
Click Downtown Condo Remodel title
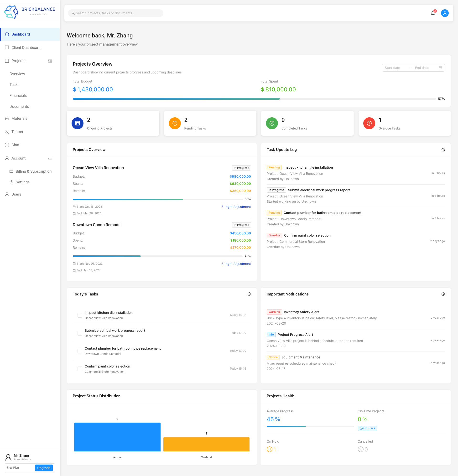pos(97,225)
